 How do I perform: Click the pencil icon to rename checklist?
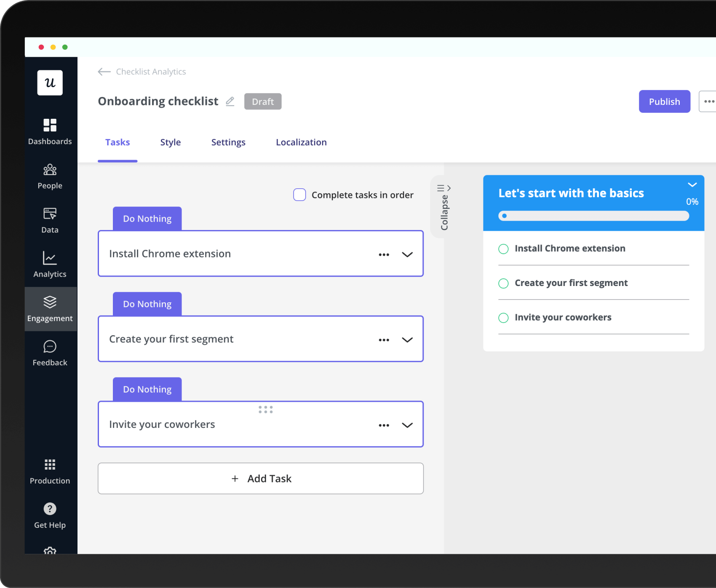click(x=230, y=102)
